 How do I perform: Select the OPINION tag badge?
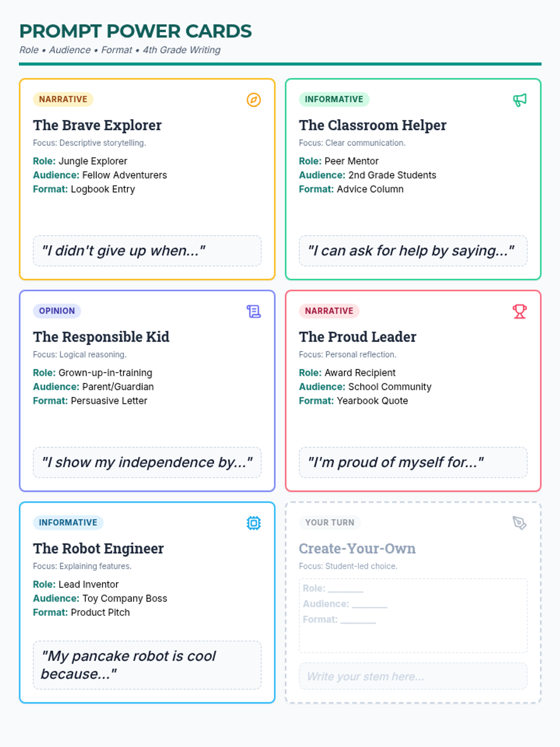pos(57,311)
